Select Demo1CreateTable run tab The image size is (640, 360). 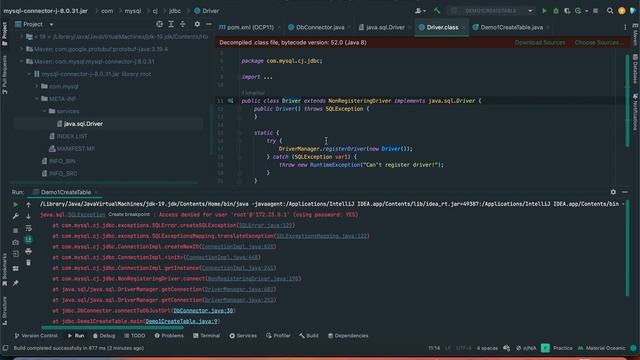pyautogui.click(x=65, y=192)
